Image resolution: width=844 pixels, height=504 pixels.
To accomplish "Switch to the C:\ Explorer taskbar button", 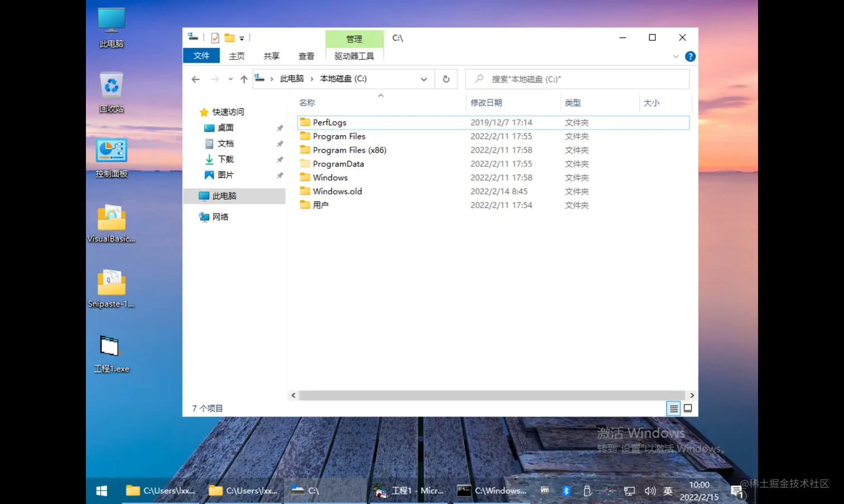I will pyautogui.click(x=327, y=491).
